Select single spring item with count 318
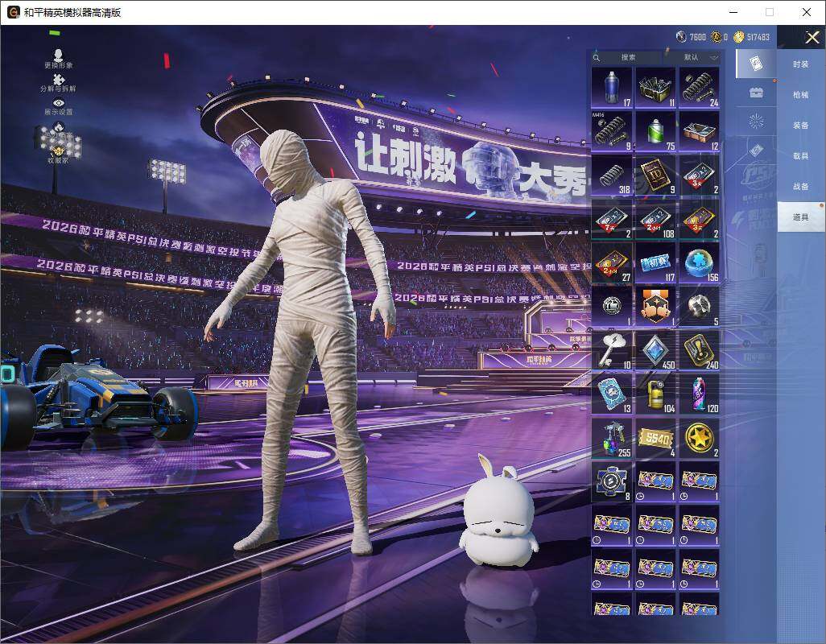 click(612, 175)
